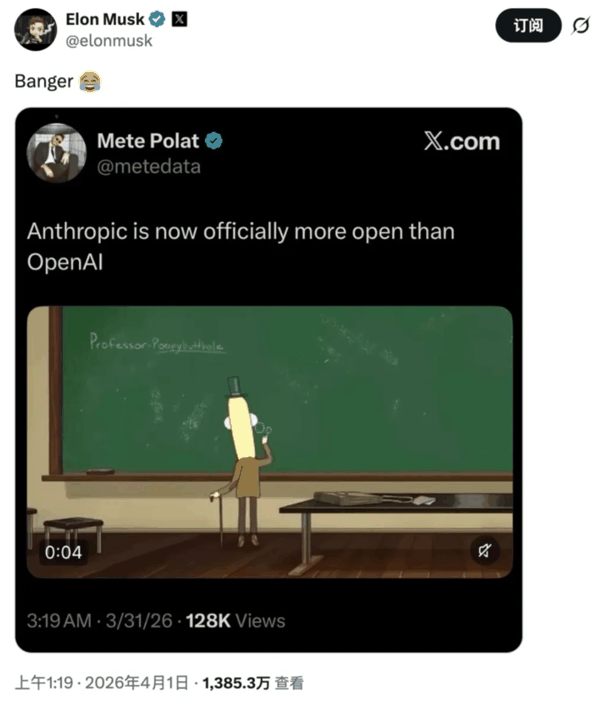600x701 pixels.
Task: Unmute the video with the speaker icon
Action: [x=485, y=550]
